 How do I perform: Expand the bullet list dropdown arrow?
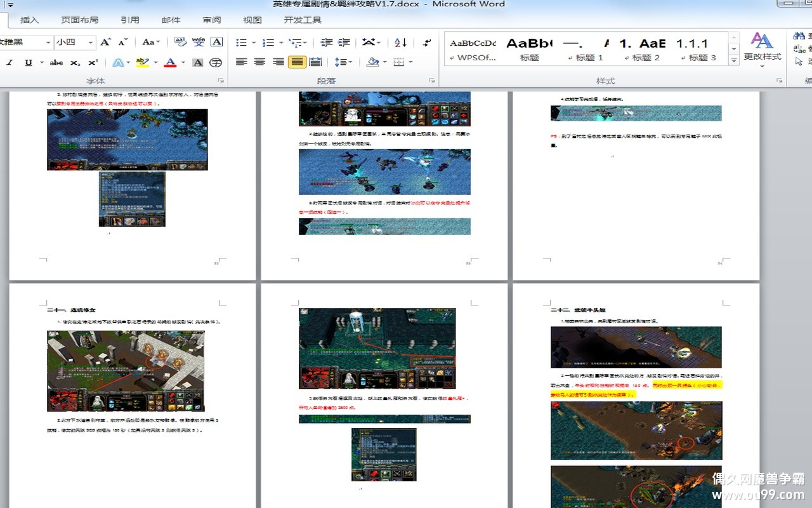(254, 43)
